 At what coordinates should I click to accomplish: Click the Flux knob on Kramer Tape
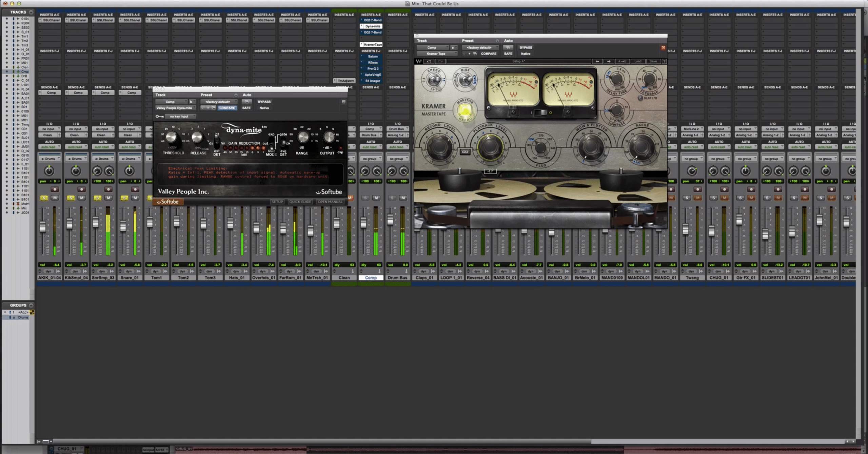click(540, 147)
